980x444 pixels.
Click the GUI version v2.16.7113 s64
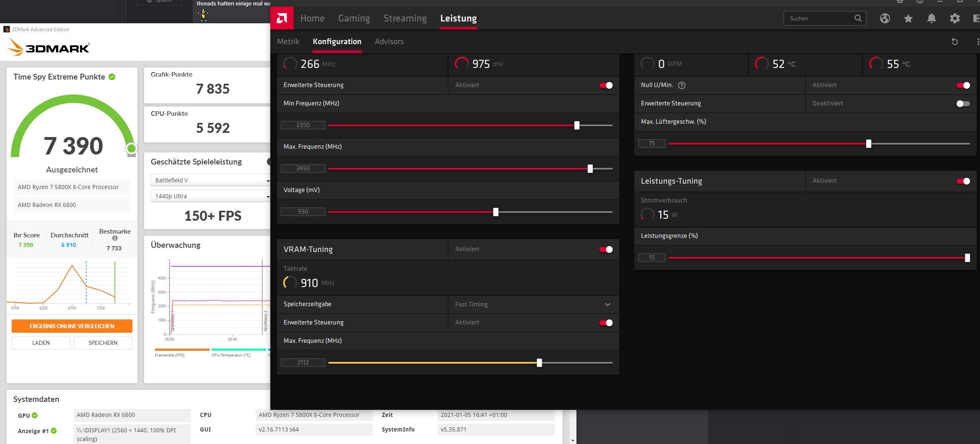coord(314,429)
